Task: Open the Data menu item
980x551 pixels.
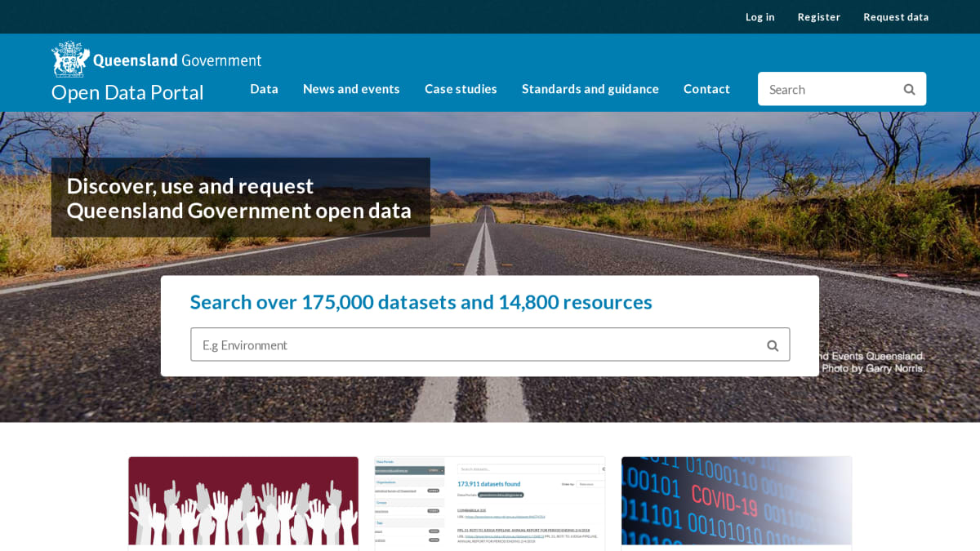Action: click(264, 89)
